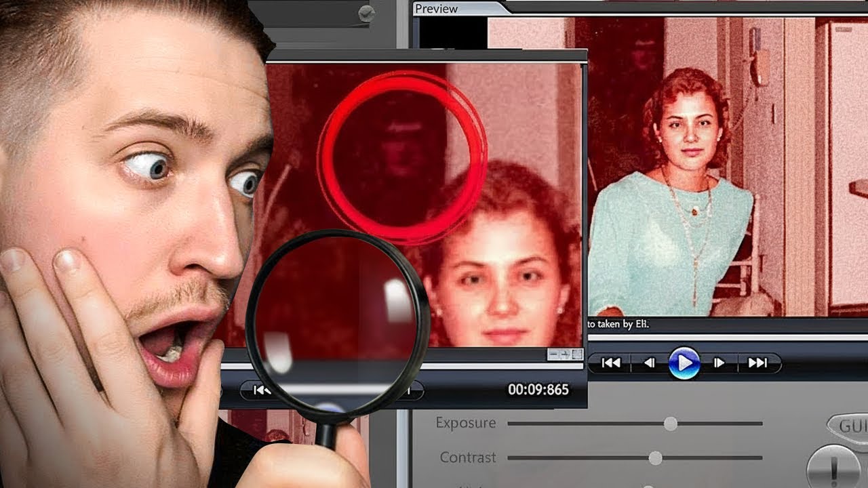Adjust the Contrast slider handle

pos(655,458)
